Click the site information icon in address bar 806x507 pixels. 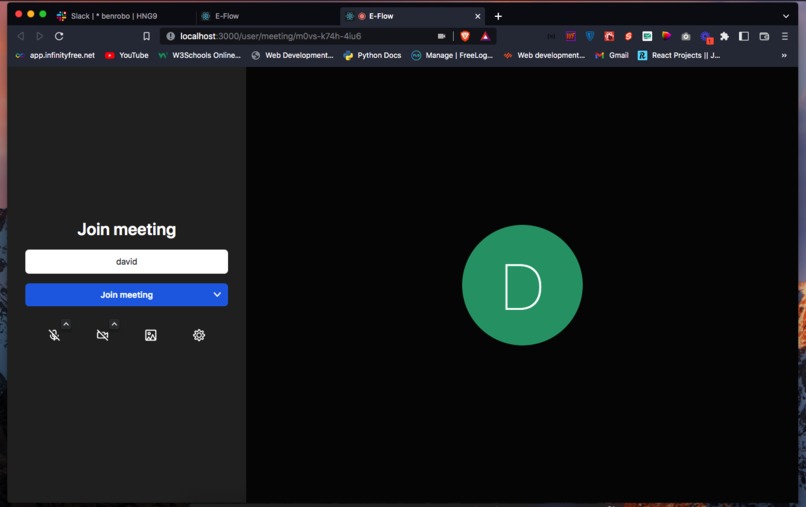point(170,36)
